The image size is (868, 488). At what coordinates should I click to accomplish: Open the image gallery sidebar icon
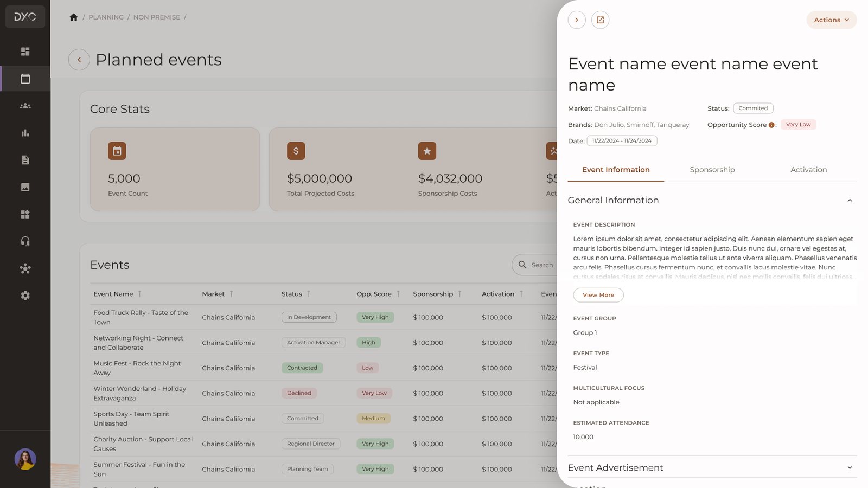coord(25,187)
